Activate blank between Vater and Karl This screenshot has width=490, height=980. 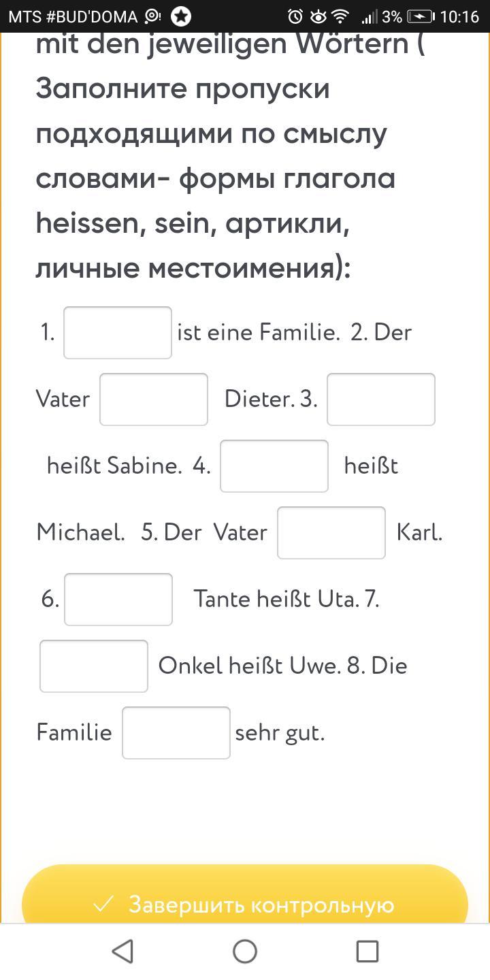pos(331,533)
